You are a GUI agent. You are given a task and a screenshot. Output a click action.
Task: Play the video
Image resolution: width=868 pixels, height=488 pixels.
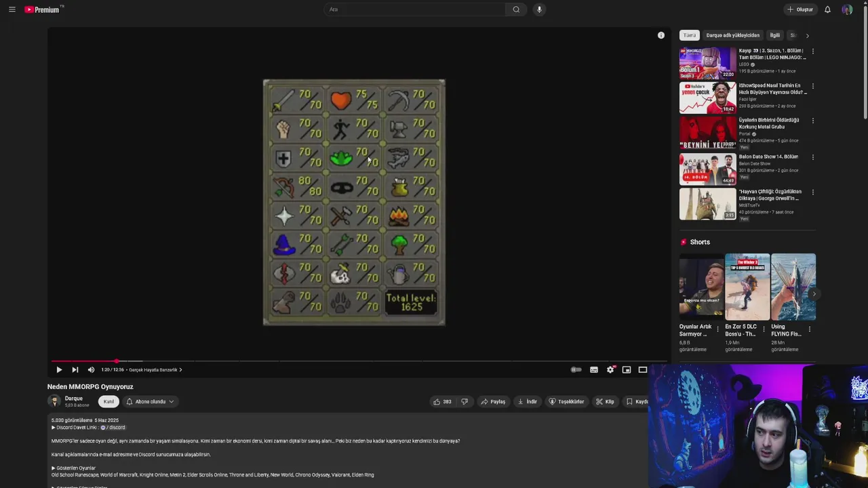[x=59, y=369]
